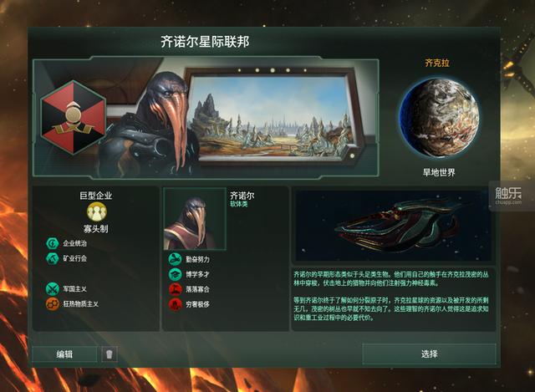Image resolution: width=535 pixels, height=392 pixels.
Task: Click the 军国主义 ethic icon
Action: pyautogui.click(x=53, y=289)
